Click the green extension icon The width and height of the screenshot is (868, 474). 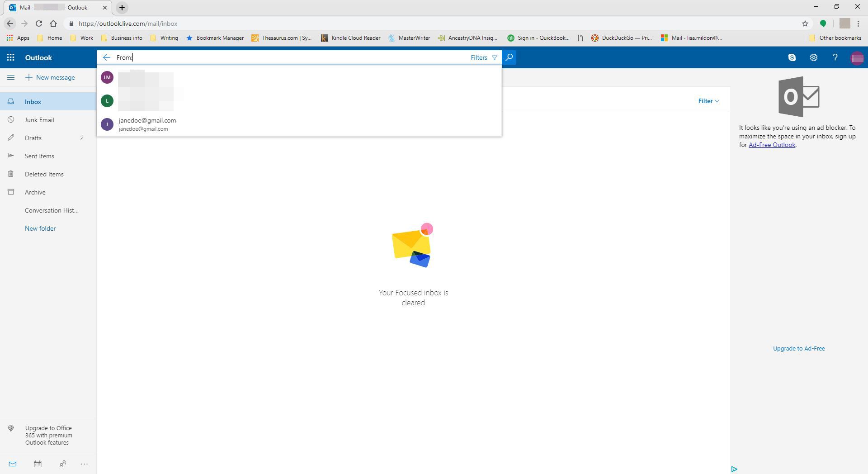tap(823, 24)
